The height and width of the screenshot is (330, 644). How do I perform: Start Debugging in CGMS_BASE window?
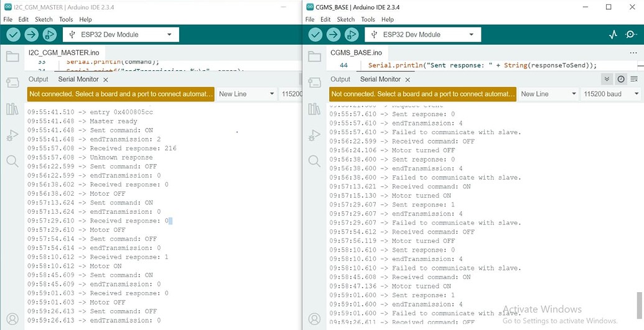pyautogui.click(x=352, y=34)
